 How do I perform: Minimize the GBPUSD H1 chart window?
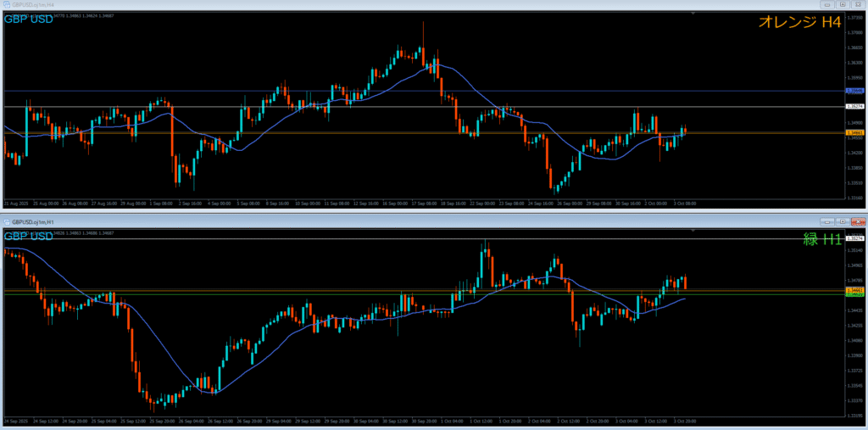[x=828, y=221]
